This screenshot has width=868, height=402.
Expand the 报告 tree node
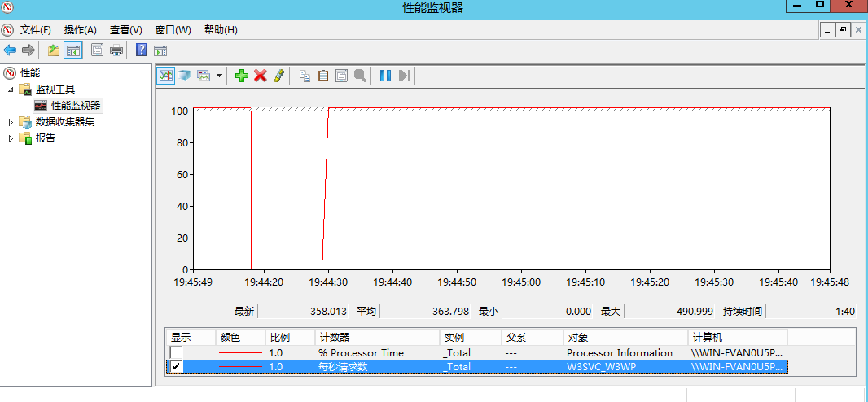11,138
